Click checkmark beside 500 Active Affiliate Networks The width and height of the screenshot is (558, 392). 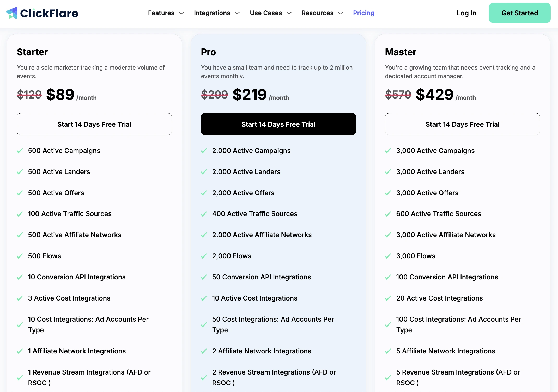pos(20,235)
